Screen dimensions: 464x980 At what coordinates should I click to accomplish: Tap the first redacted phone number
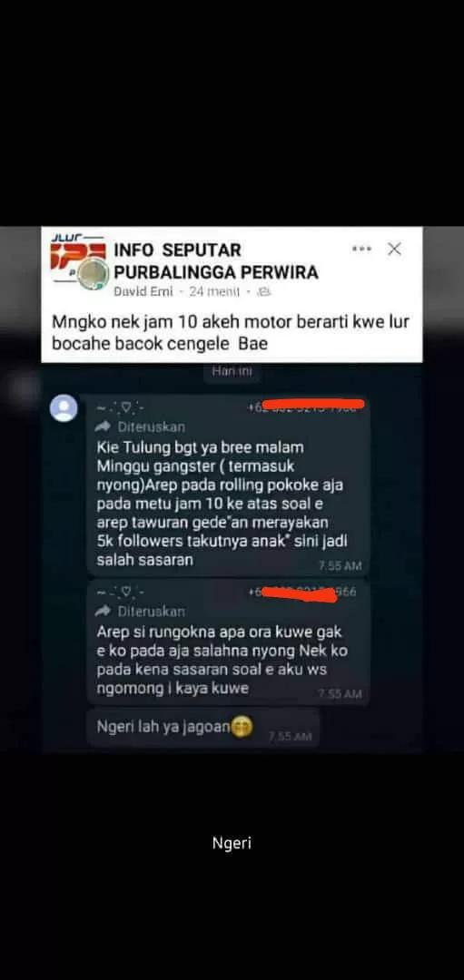click(x=306, y=407)
